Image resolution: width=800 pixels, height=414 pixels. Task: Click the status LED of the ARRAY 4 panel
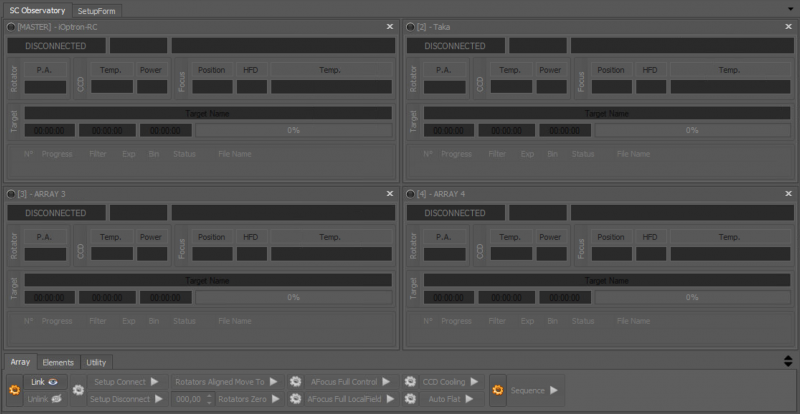pos(411,194)
